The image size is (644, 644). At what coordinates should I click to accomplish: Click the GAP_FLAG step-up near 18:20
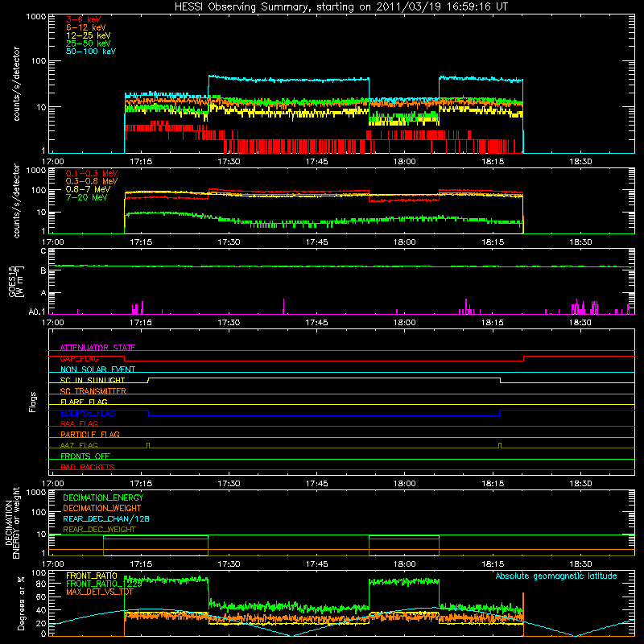524,358
